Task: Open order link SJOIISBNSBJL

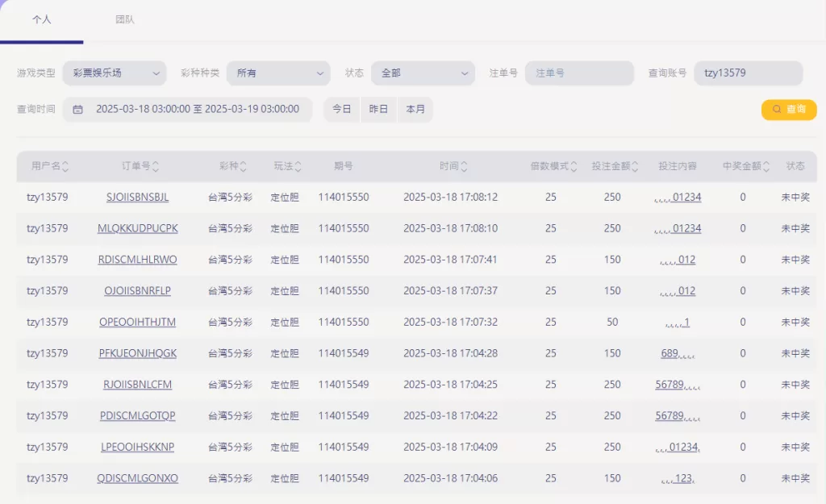Action: pos(137,198)
